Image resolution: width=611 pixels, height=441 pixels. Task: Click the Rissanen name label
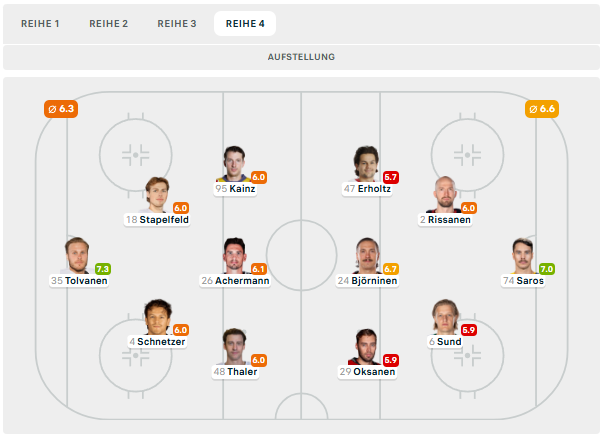449,219
